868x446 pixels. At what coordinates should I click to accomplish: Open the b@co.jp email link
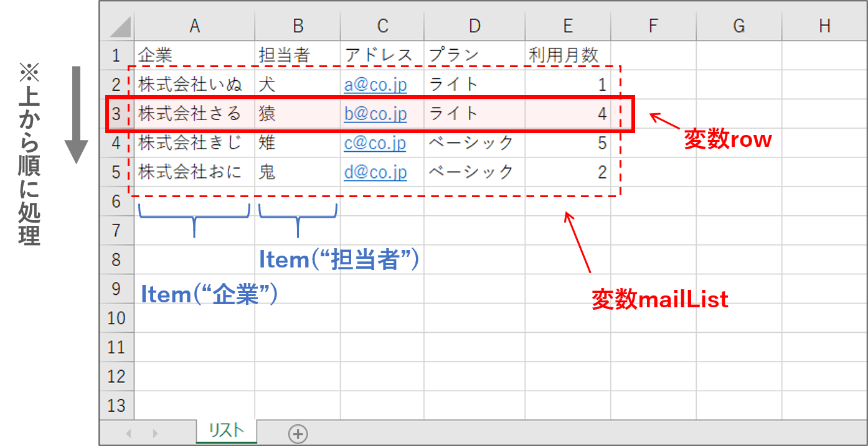[375, 114]
